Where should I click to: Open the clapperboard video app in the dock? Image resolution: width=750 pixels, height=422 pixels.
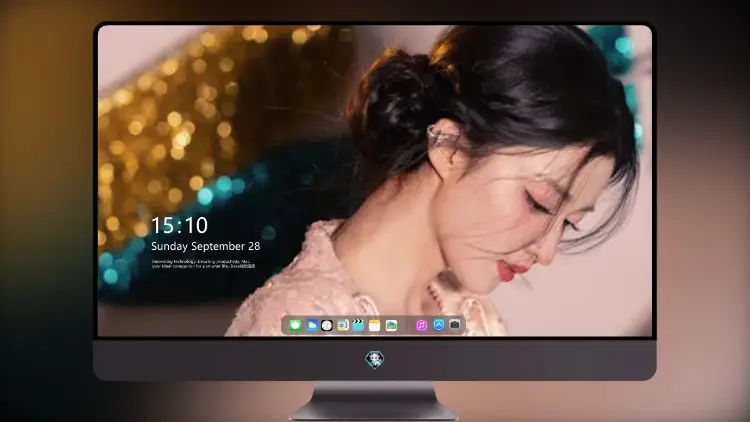click(358, 325)
